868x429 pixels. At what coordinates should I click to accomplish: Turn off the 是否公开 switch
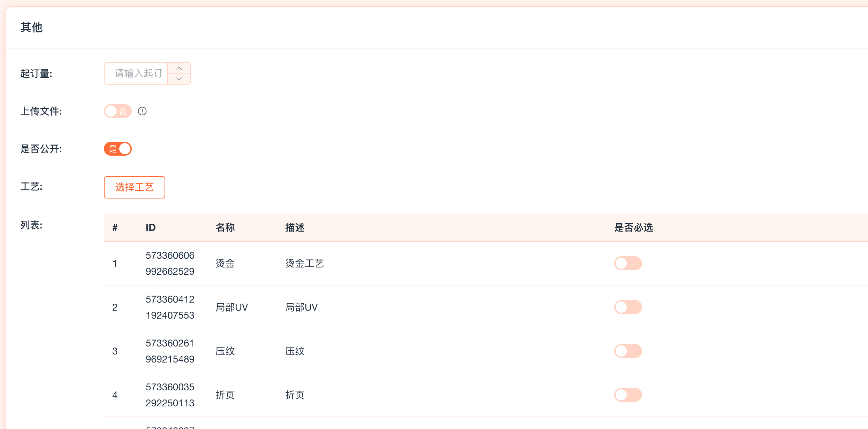point(118,149)
